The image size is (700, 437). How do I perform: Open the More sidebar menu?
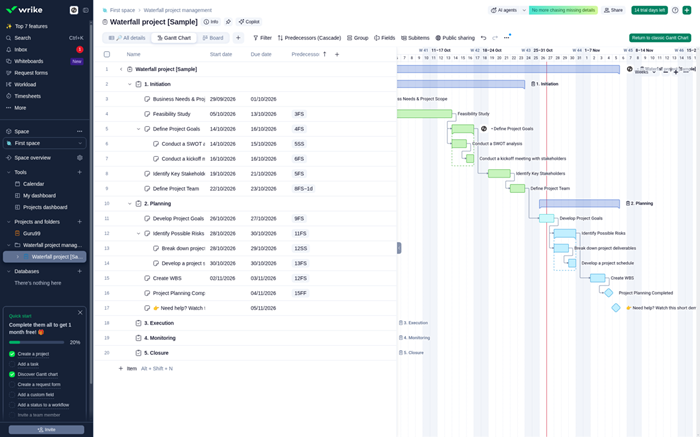point(20,108)
